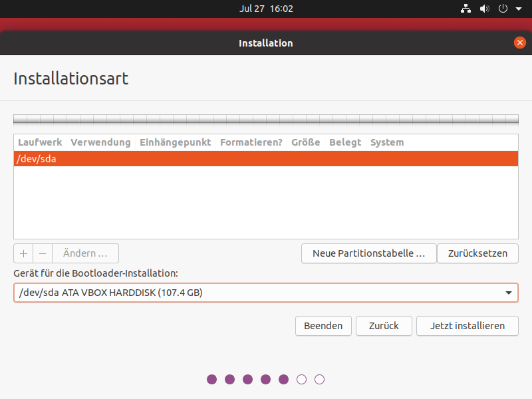Expand the system menu arrow in top bar
The width and height of the screenshot is (532, 399).
(x=518, y=9)
